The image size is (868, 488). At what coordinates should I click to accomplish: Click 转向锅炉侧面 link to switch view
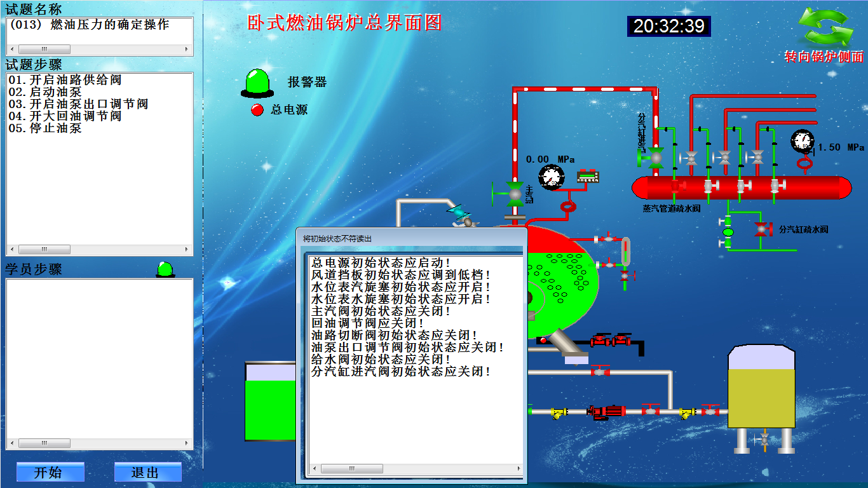824,57
